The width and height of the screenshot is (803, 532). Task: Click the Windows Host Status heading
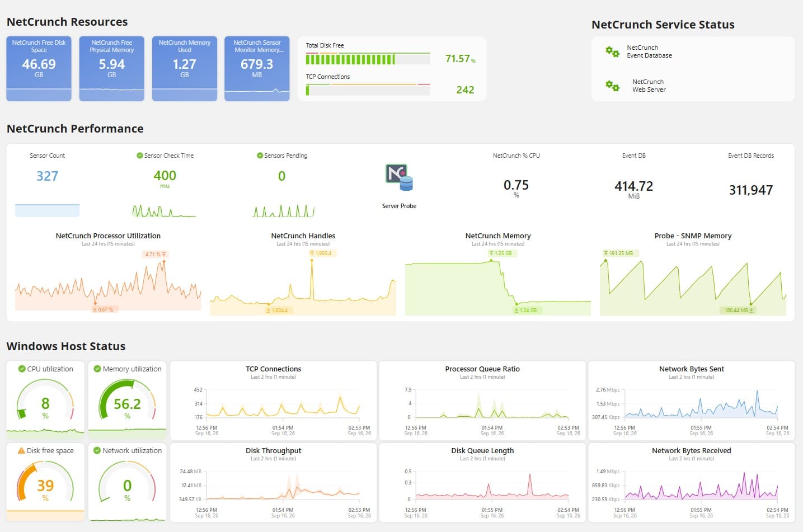point(66,346)
